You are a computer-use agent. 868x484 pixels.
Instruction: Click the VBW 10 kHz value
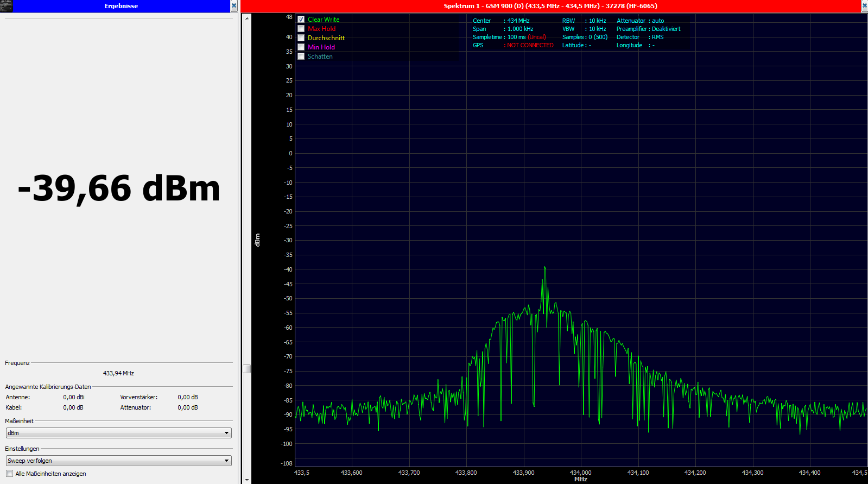click(x=598, y=29)
